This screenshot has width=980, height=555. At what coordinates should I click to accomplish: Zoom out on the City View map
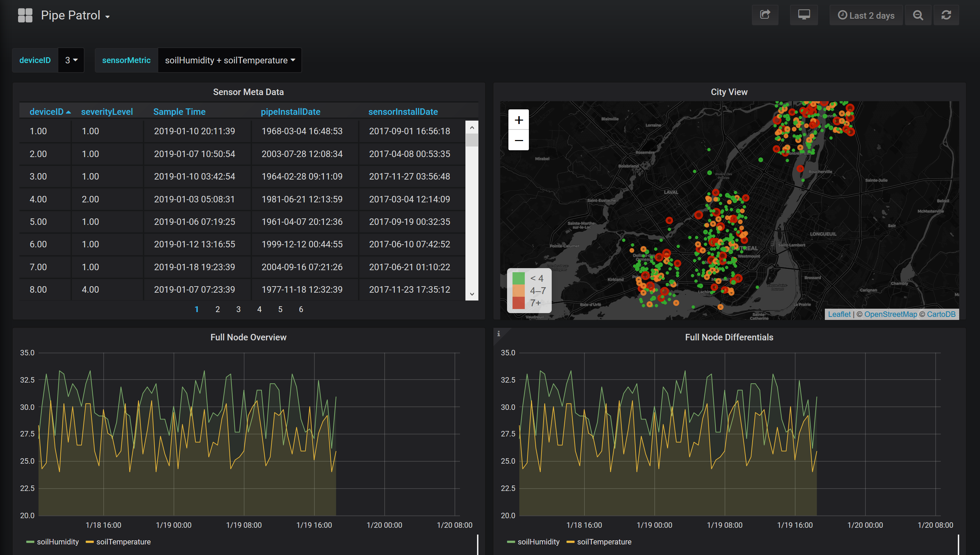518,140
